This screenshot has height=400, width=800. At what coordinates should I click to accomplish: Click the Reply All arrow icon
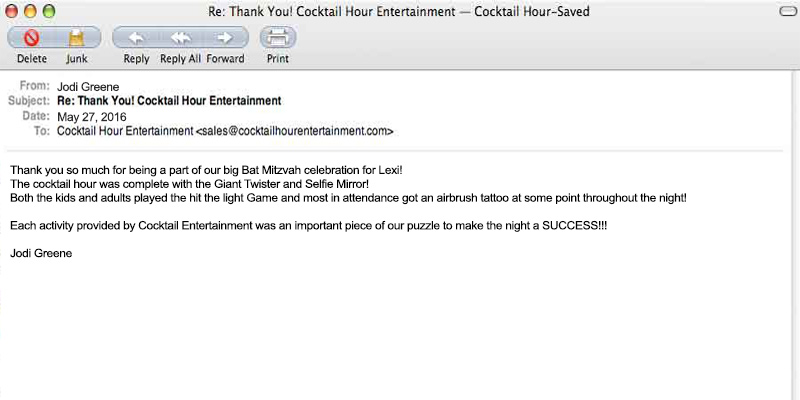(180, 38)
